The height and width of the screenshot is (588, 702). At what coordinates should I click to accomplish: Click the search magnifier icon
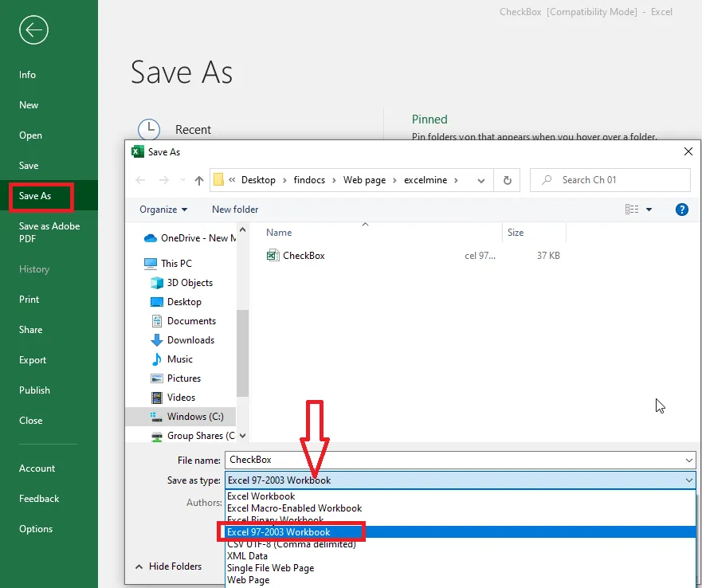[x=546, y=180]
